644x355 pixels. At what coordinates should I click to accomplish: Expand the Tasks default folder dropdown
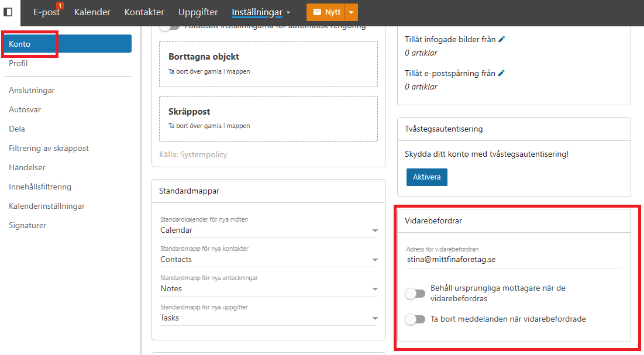click(x=268, y=318)
